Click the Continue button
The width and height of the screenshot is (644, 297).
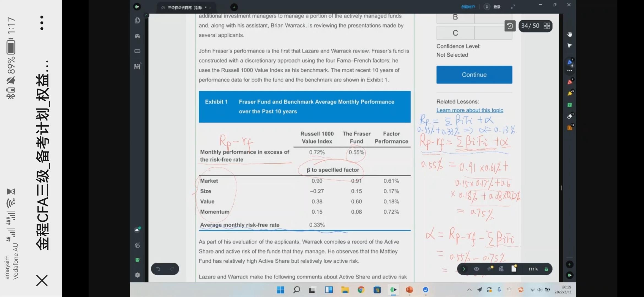(474, 75)
